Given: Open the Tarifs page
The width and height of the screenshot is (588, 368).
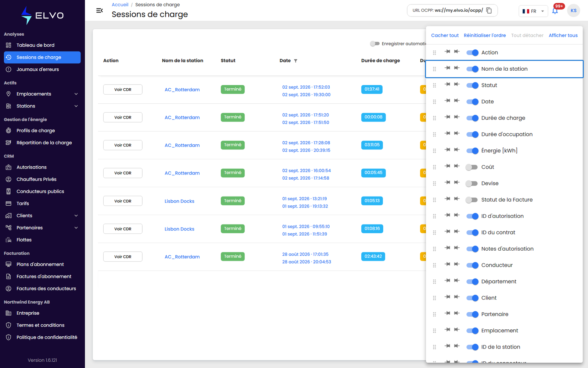Looking at the screenshot, I should pyautogui.click(x=42, y=204).
